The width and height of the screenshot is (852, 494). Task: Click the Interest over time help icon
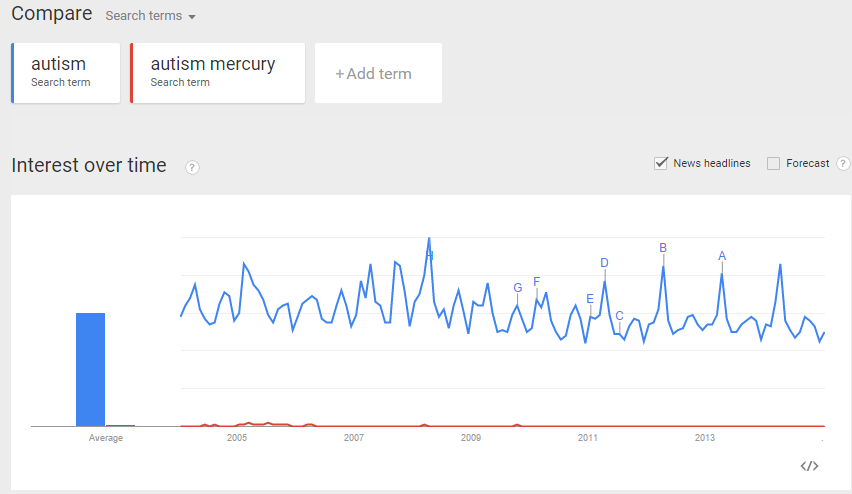tap(192, 167)
